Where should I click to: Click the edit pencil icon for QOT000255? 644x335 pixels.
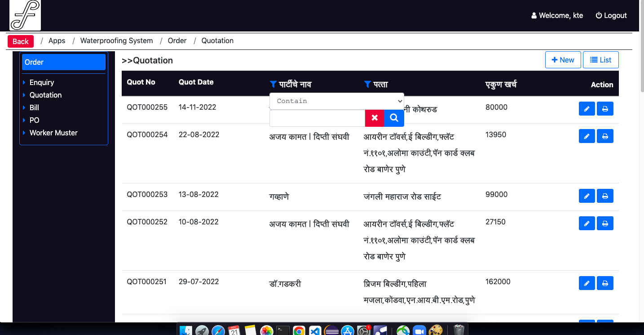pos(587,109)
